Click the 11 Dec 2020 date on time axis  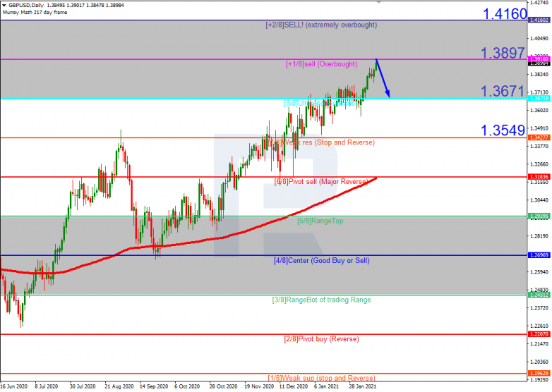click(x=293, y=386)
